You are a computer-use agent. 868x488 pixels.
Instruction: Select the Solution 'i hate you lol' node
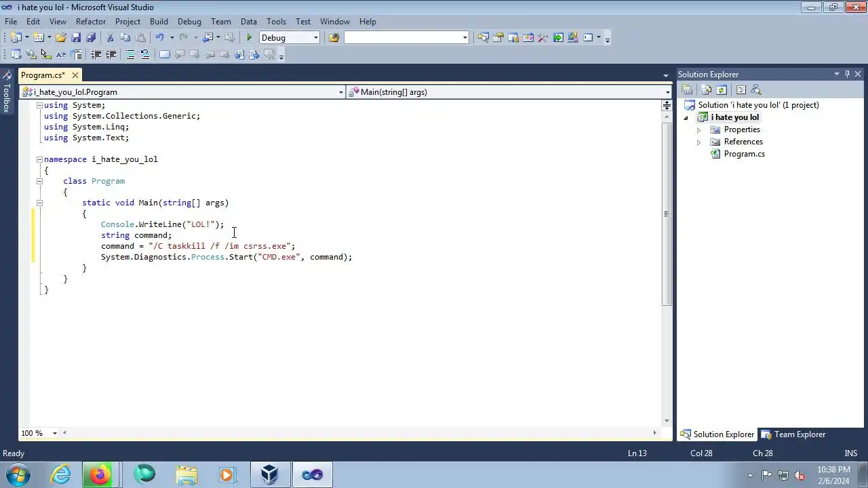[x=758, y=105]
